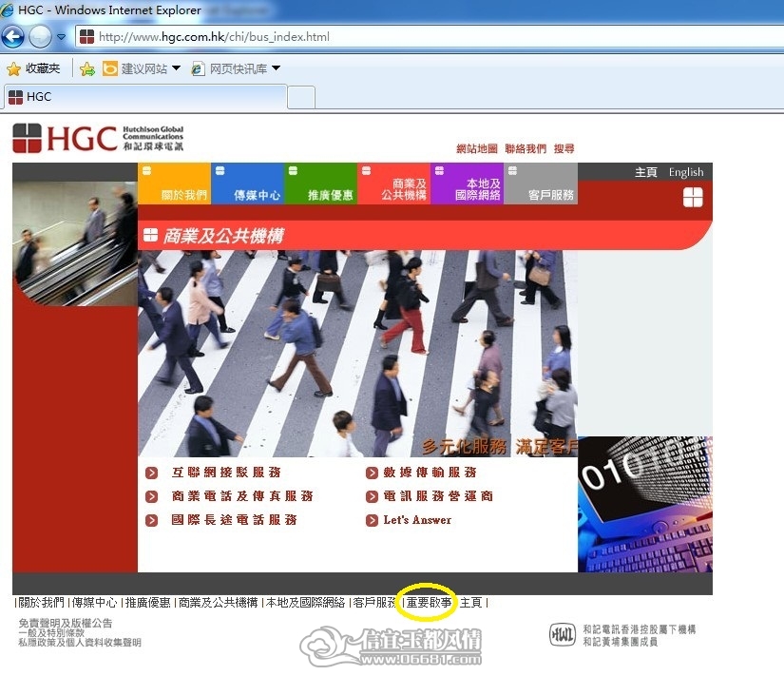784x676 pixels.
Task: Click the 主頁 link in top bar
Action: [x=645, y=172]
